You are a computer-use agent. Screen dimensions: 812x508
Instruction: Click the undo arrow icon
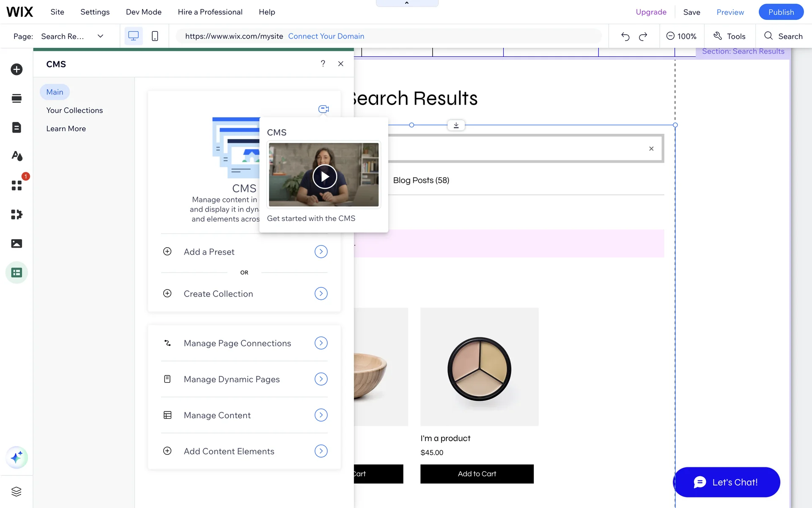[625, 36]
